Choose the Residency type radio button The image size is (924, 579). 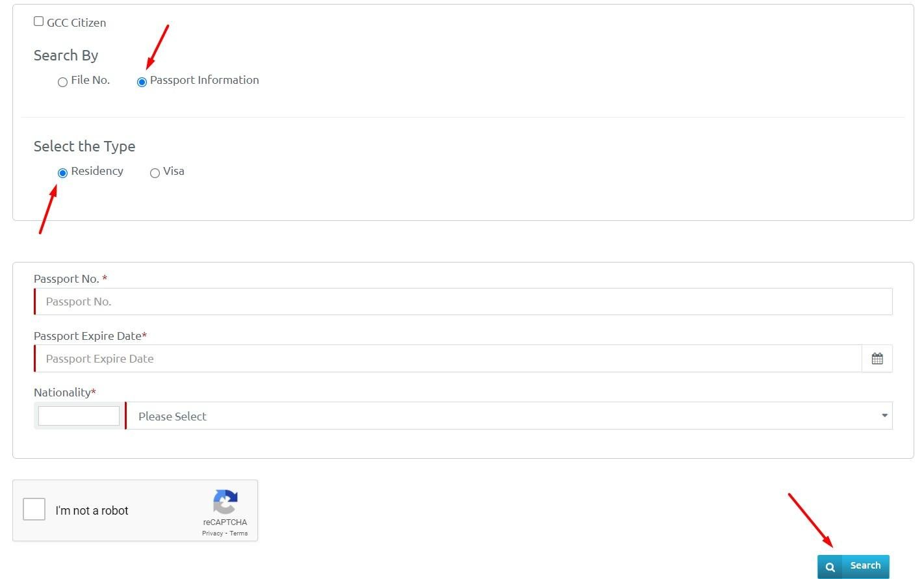click(63, 173)
